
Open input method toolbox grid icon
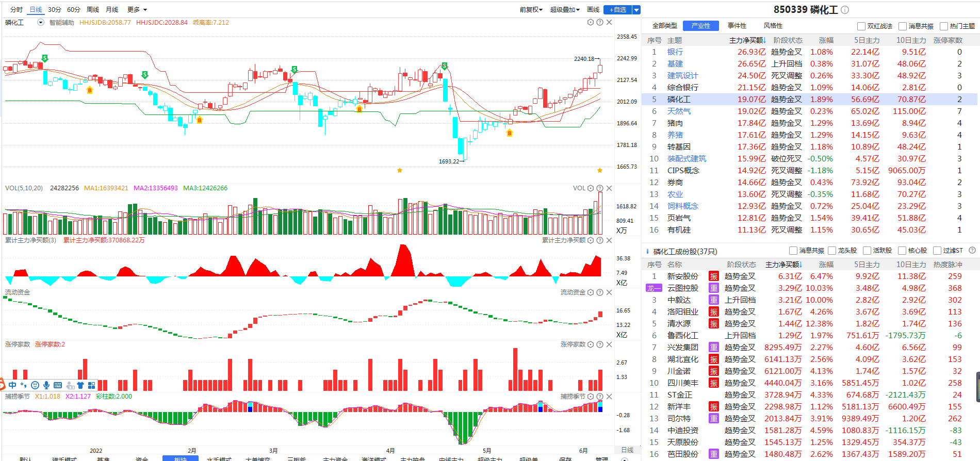[x=92, y=385]
